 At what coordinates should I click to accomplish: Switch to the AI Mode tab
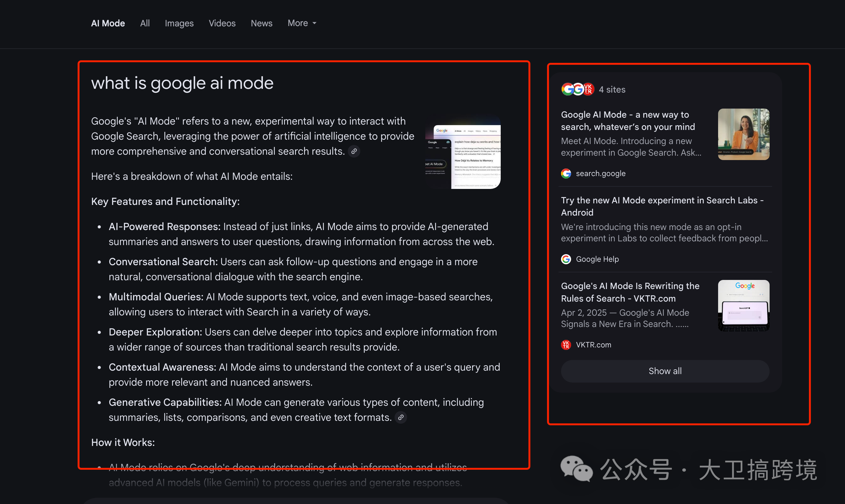(108, 23)
